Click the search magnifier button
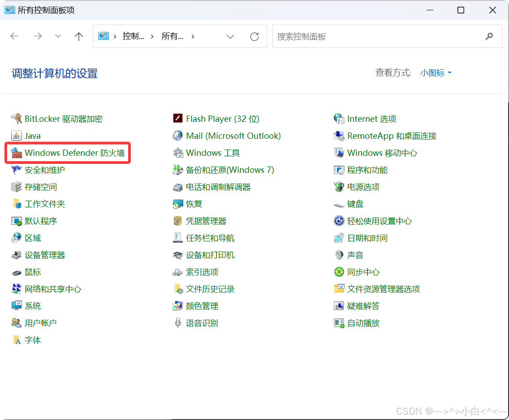 pos(489,36)
